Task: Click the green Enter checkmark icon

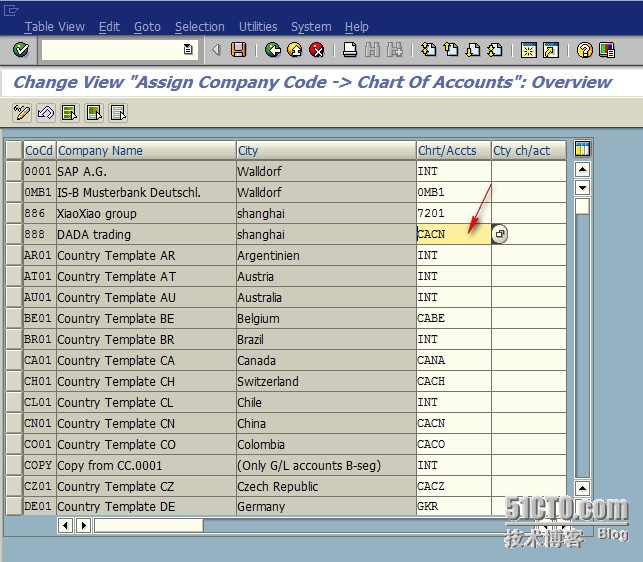Action: [21, 50]
